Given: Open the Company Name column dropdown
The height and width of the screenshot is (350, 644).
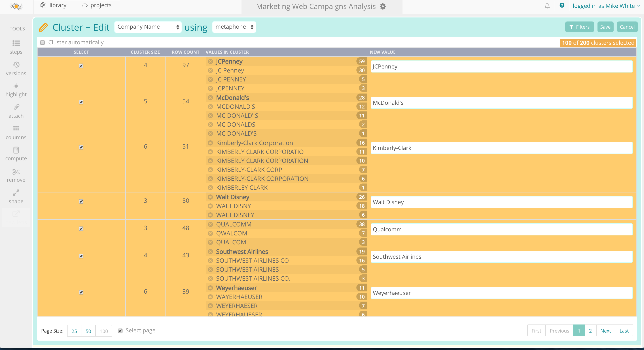Looking at the screenshot, I should pyautogui.click(x=148, y=27).
